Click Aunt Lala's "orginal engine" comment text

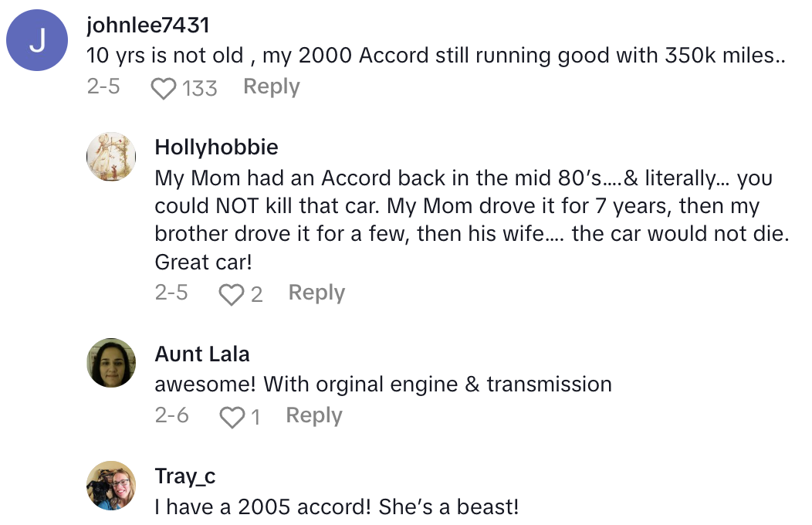[x=383, y=384]
